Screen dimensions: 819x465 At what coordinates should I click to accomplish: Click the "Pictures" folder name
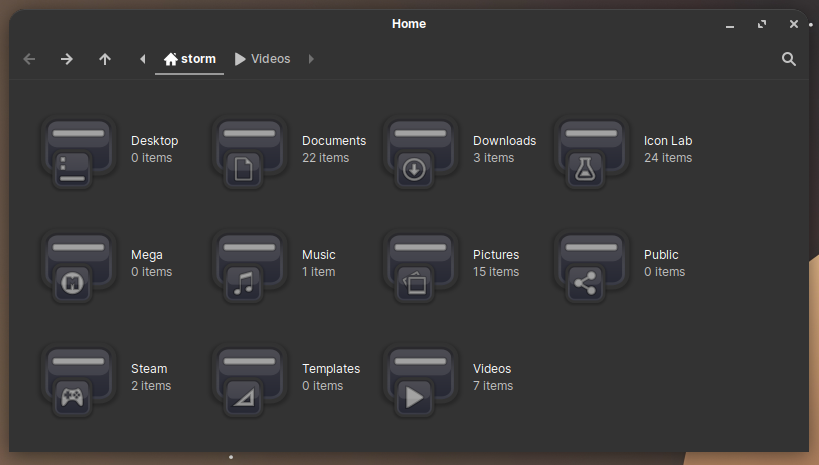496,255
